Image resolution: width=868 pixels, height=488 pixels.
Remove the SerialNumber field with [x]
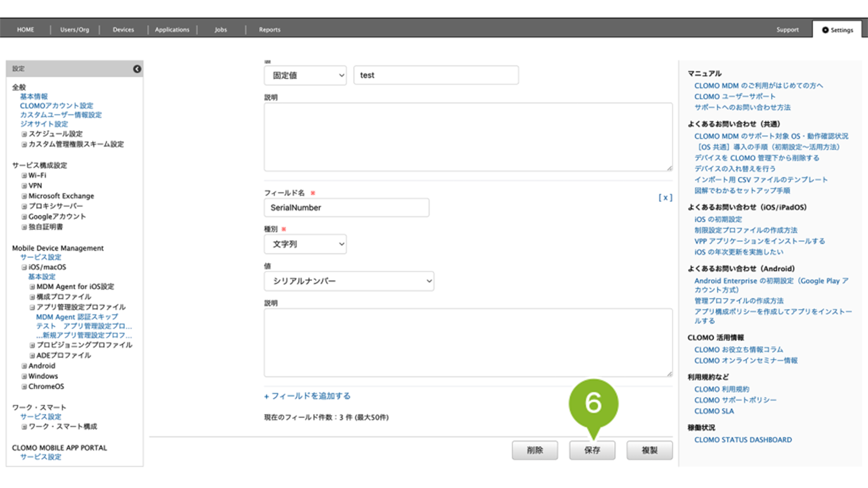point(665,198)
